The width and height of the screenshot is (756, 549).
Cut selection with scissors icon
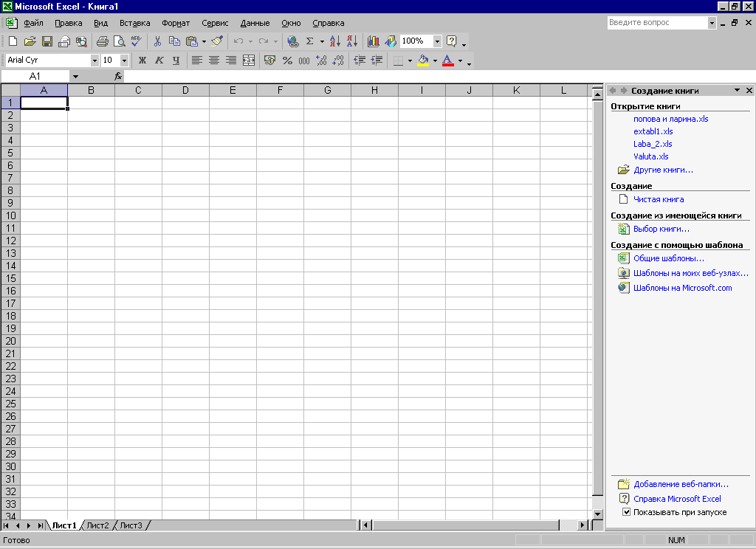pos(157,41)
